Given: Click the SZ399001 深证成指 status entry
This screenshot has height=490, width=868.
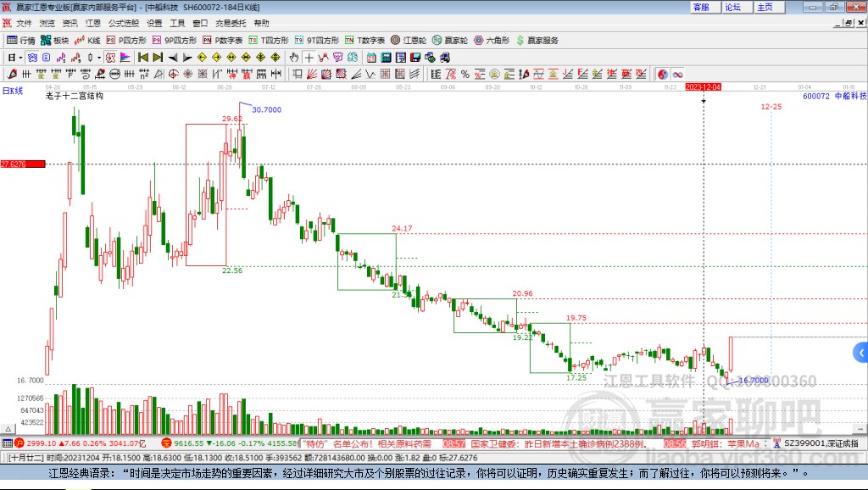Looking at the screenshot, I should (x=815, y=443).
